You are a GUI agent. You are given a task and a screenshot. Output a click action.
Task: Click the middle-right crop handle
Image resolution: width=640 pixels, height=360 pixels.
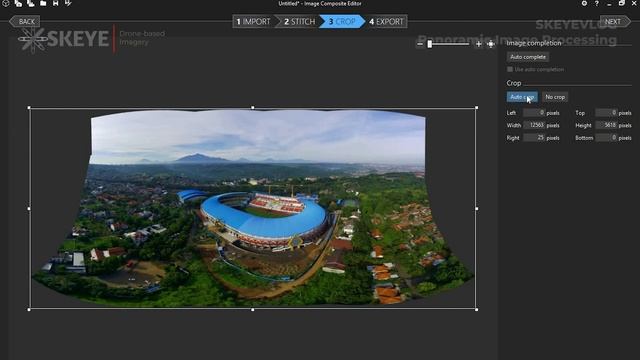476,209
